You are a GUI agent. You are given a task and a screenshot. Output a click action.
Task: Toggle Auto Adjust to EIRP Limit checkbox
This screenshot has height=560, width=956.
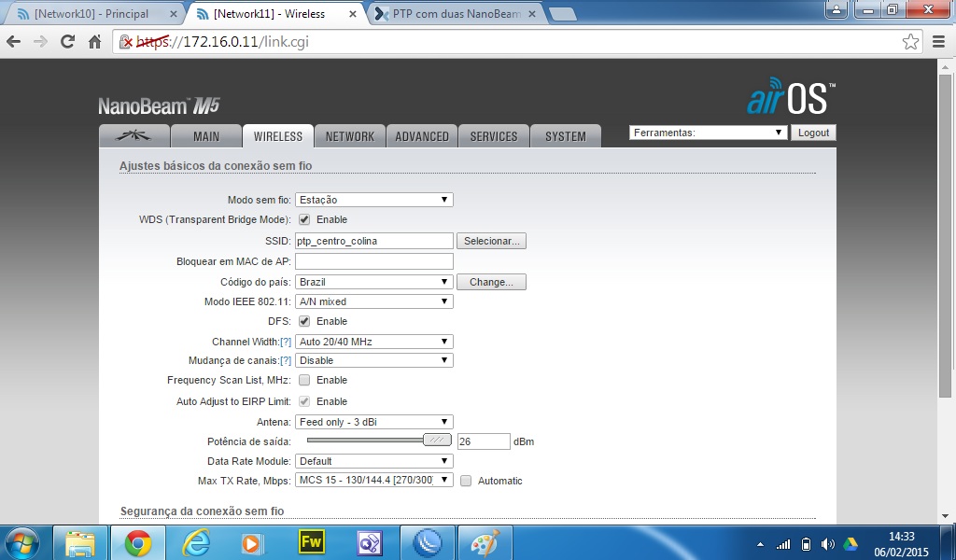pyautogui.click(x=304, y=401)
